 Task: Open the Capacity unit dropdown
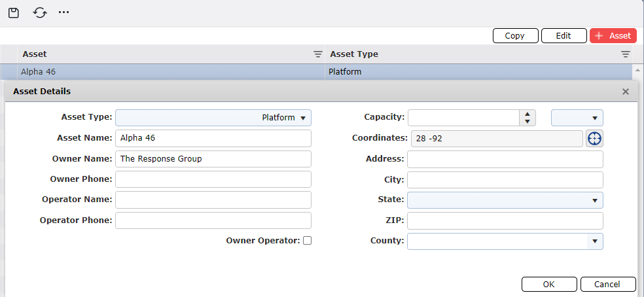coord(577,118)
